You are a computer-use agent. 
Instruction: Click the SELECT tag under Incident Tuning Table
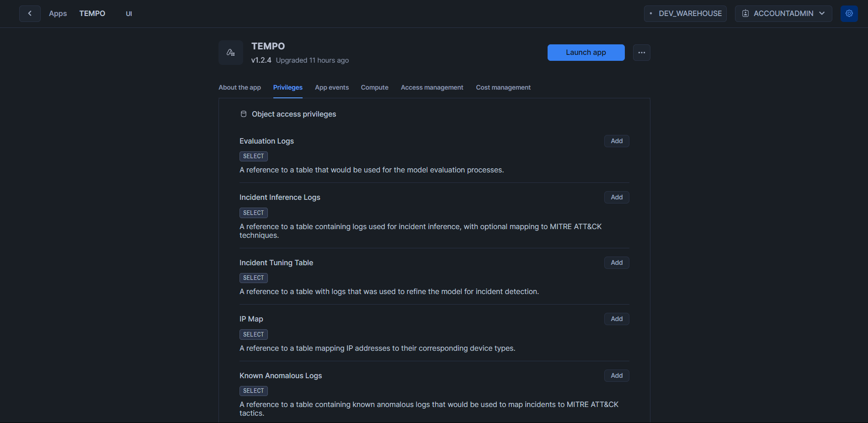(x=254, y=278)
